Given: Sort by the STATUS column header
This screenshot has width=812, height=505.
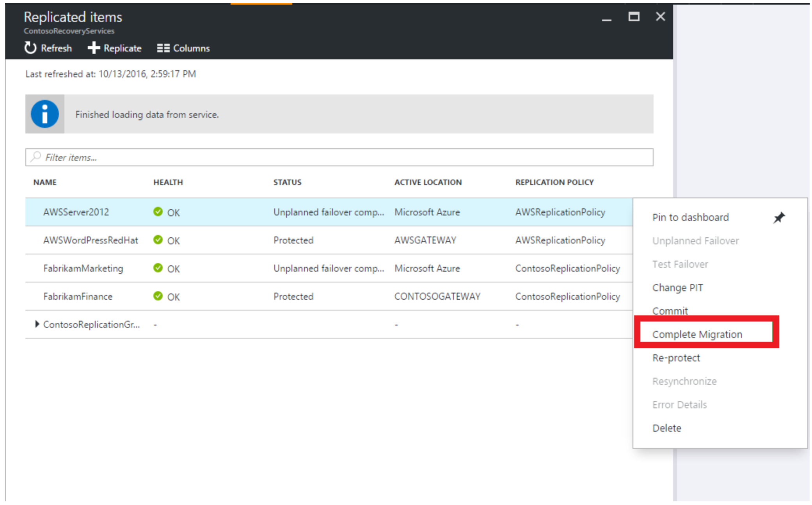Looking at the screenshot, I should click(288, 182).
